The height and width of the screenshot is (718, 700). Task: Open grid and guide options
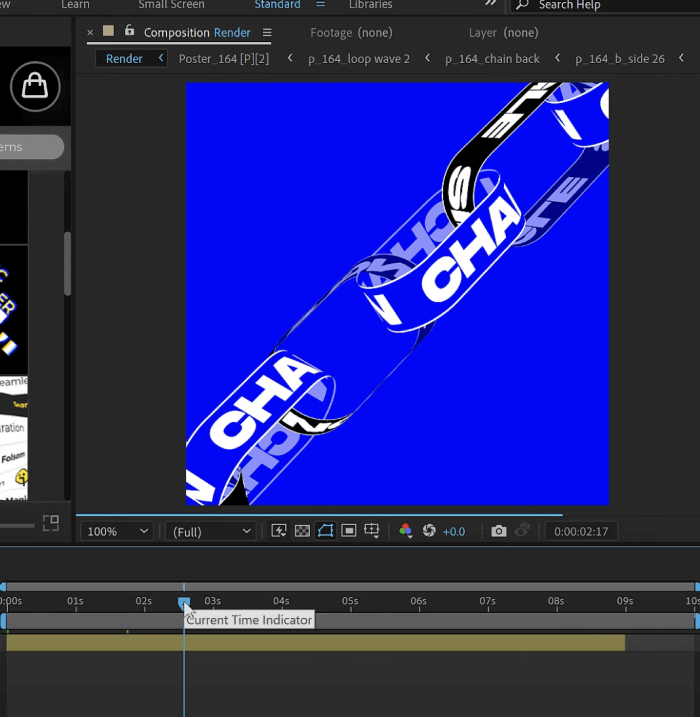372,531
